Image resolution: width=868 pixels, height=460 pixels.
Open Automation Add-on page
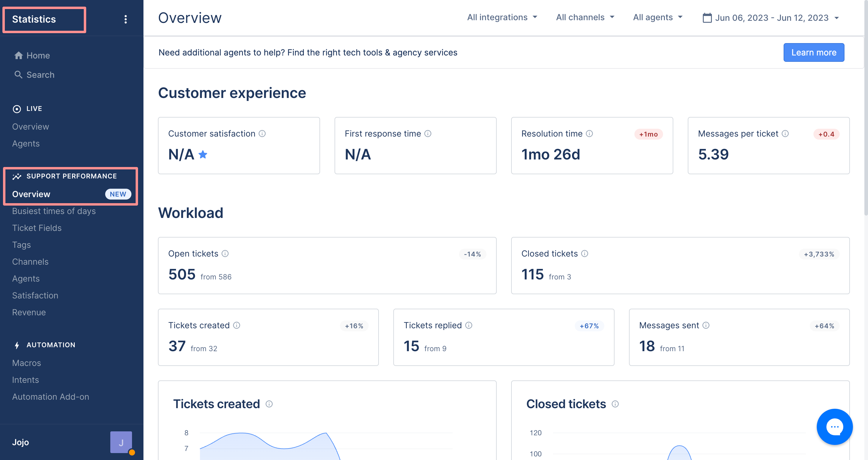[51, 397]
